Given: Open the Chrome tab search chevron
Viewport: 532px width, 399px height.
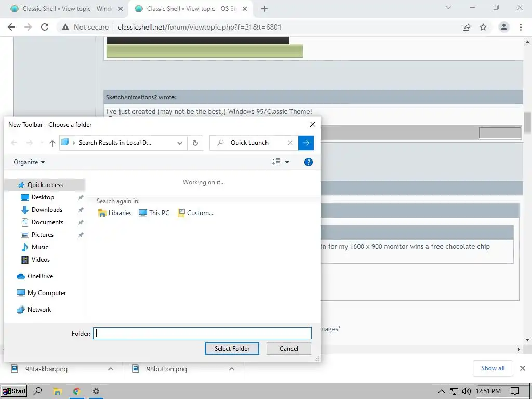Looking at the screenshot, I should 448,7.
